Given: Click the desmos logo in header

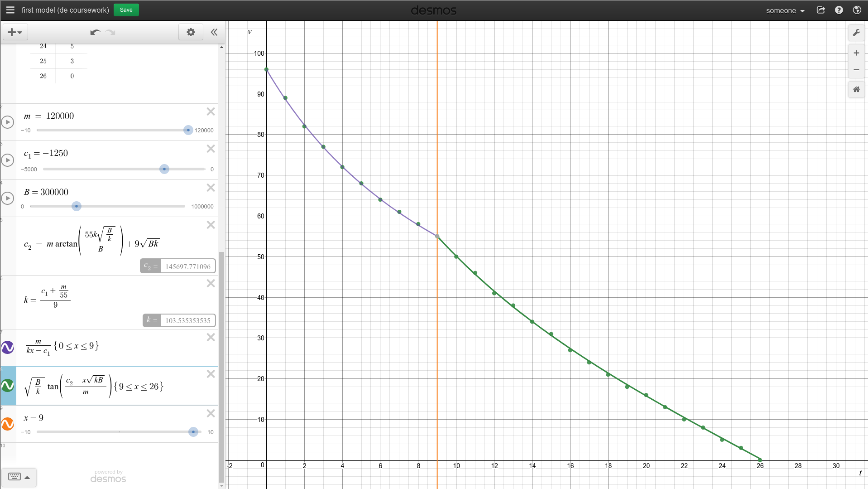Looking at the screenshot, I should (x=433, y=10).
